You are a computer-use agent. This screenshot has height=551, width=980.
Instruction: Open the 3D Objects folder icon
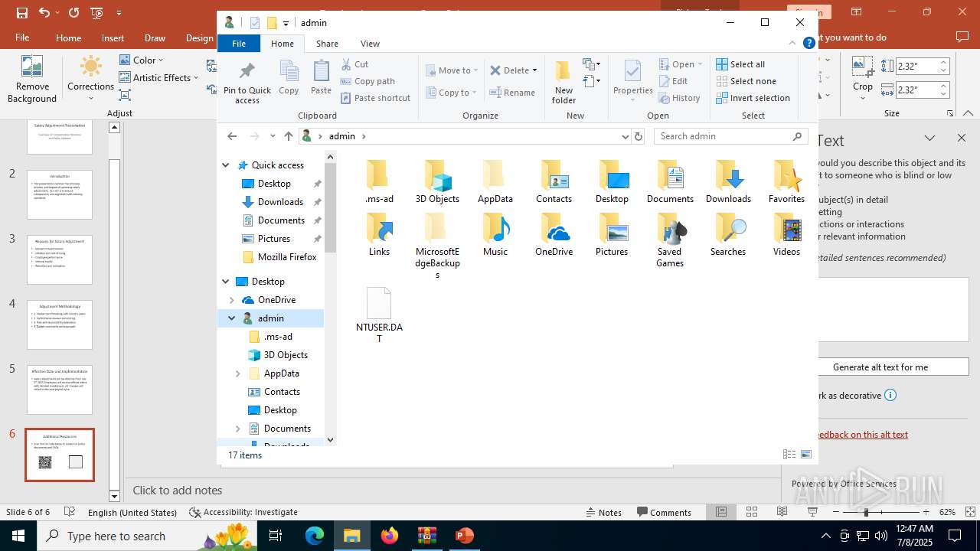(x=437, y=182)
